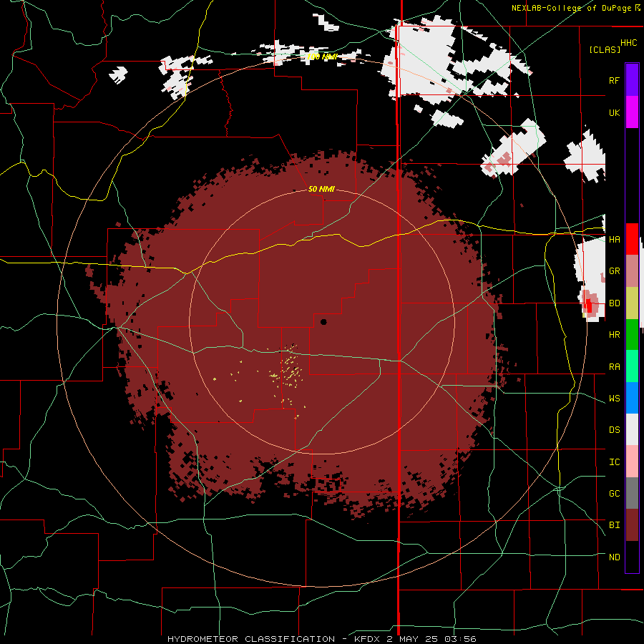The width and height of the screenshot is (644, 644).
Task: Click the ND black legend swatch
Action: (632, 557)
